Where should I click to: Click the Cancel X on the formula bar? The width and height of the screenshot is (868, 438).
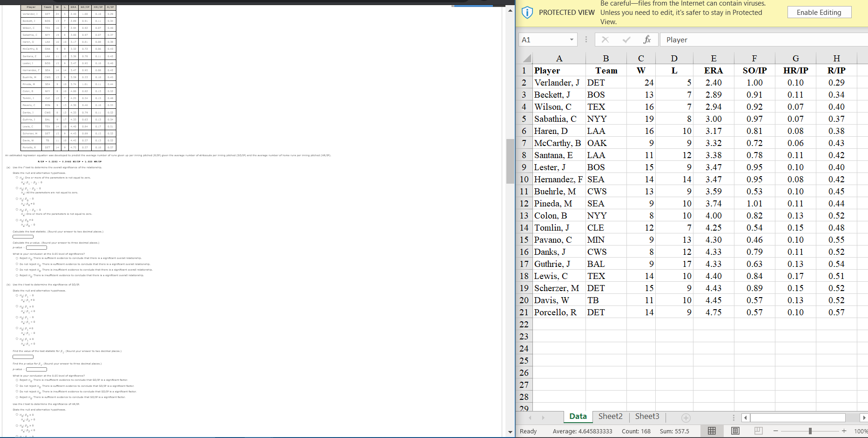click(606, 40)
